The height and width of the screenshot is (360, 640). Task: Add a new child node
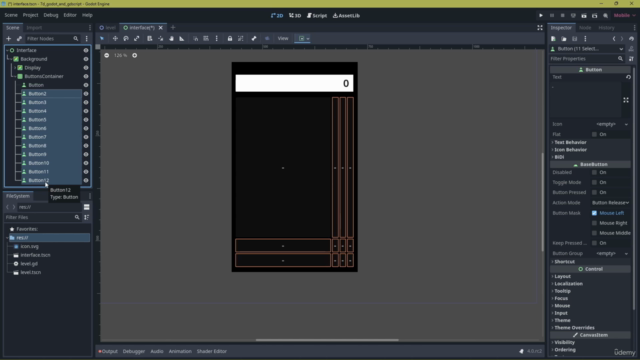coord(9,38)
